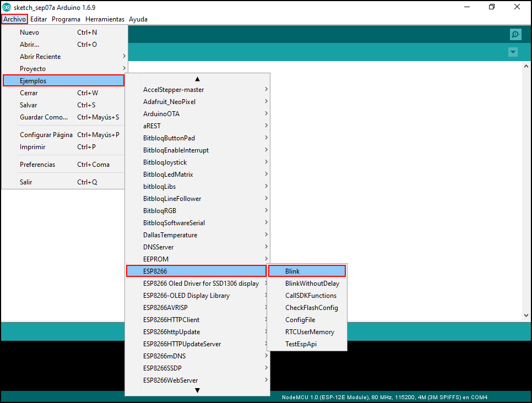532x403 pixels.
Task: Open ESP8266HTTPUpdateServer examples submenu
Action: point(198,344)
